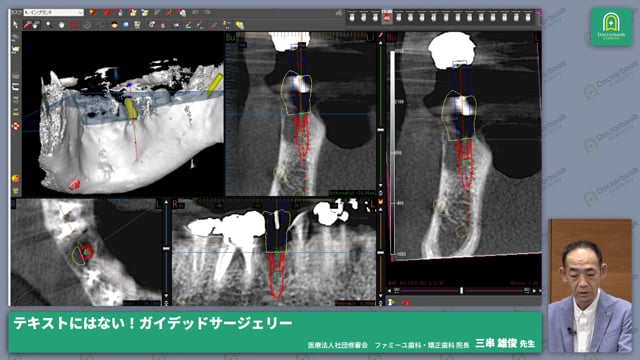Click the red-white lifebuoy help icon in left sidebar
The height and width of the screenshot is (360, 640).
coord(16,126)
